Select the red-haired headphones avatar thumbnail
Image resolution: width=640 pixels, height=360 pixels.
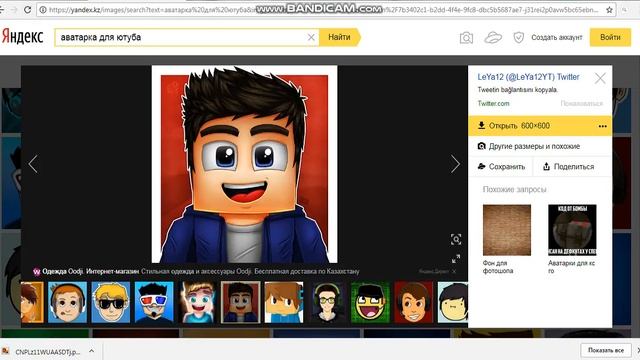click(x=67, y=302)
